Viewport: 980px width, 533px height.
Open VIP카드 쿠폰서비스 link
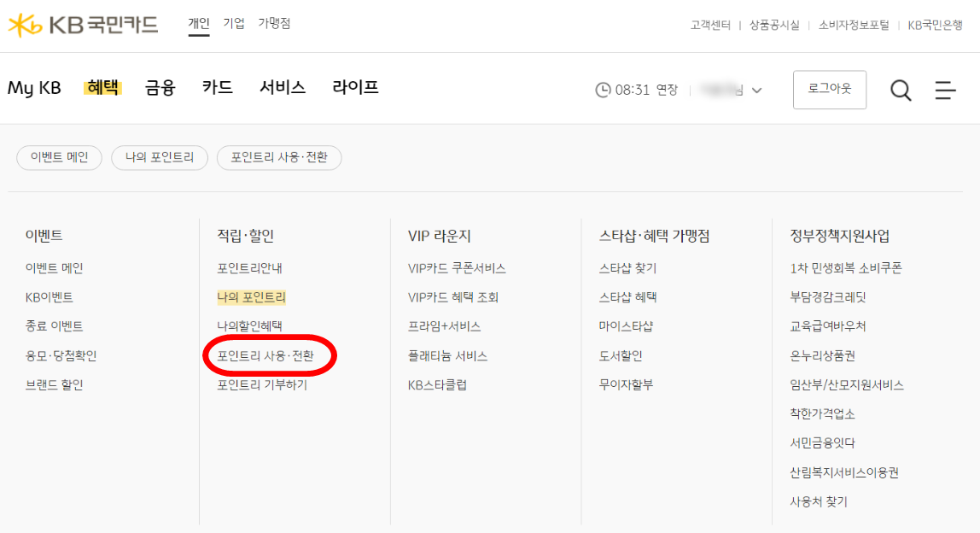(457, 268)
